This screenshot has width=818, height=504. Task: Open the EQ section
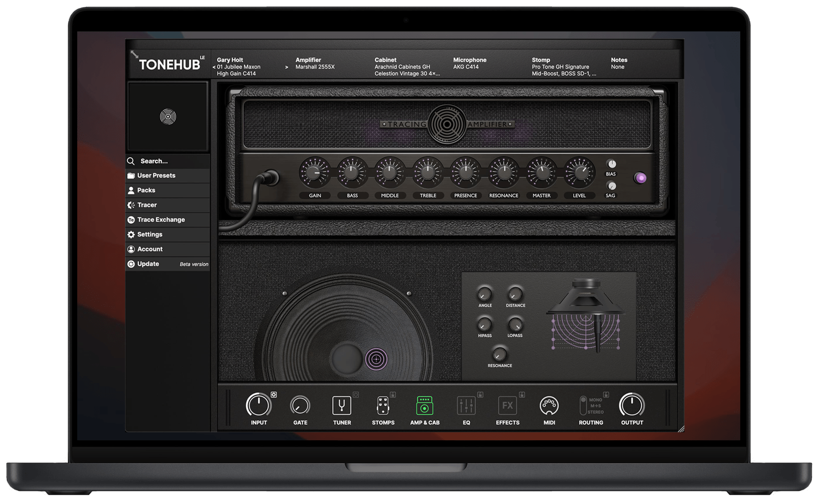point(466,406)
